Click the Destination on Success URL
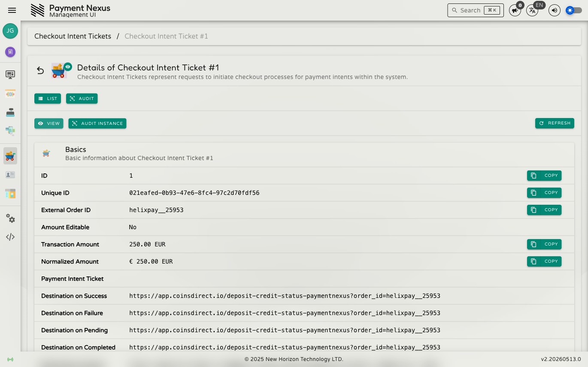 point(285,296)
